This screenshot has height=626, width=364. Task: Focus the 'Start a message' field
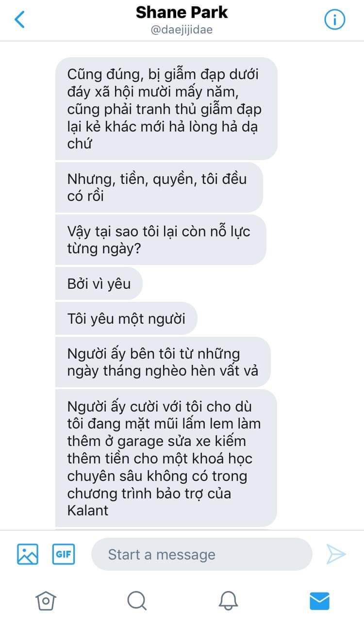point(201,554)
